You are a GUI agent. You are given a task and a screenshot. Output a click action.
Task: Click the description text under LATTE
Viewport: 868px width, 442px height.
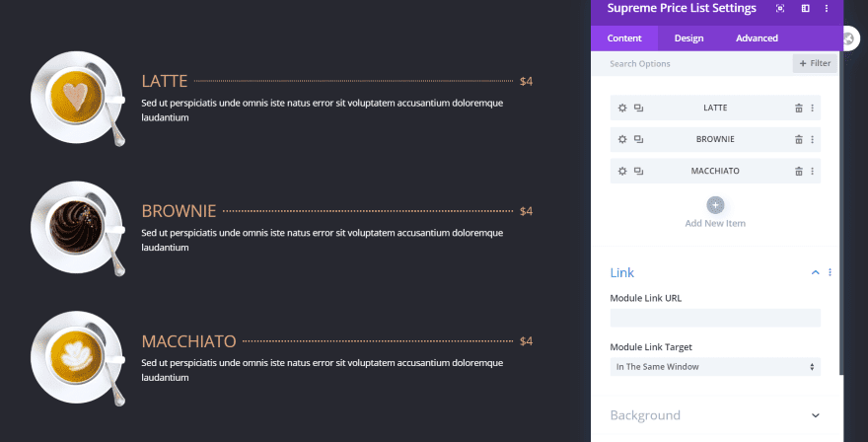[323, 110]
